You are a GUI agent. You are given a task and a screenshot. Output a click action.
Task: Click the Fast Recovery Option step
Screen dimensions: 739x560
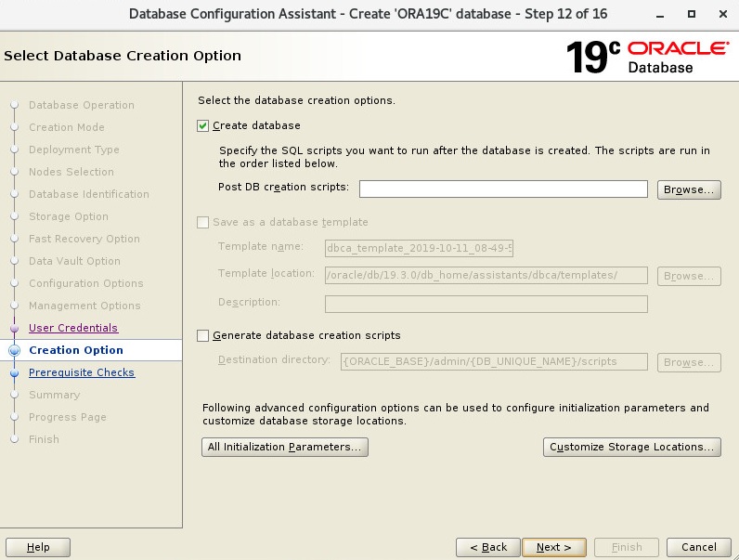(x=84, y=239)
